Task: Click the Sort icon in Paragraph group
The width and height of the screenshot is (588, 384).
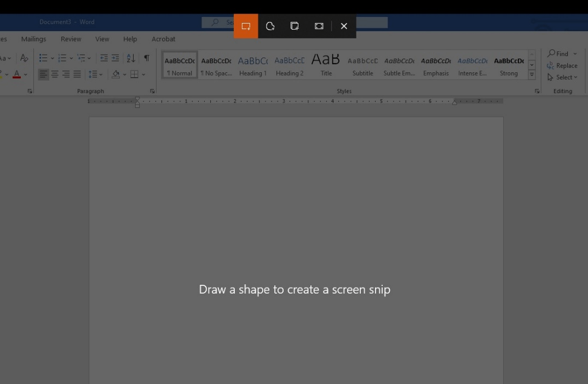Action: point(130,57)
